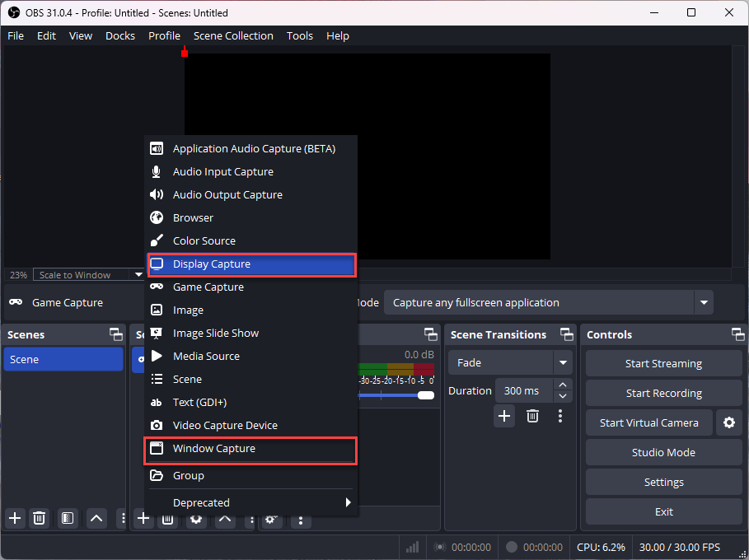Remove the transition with the trash icon
The width and height of the screenshot is (749, 560).
532,416
